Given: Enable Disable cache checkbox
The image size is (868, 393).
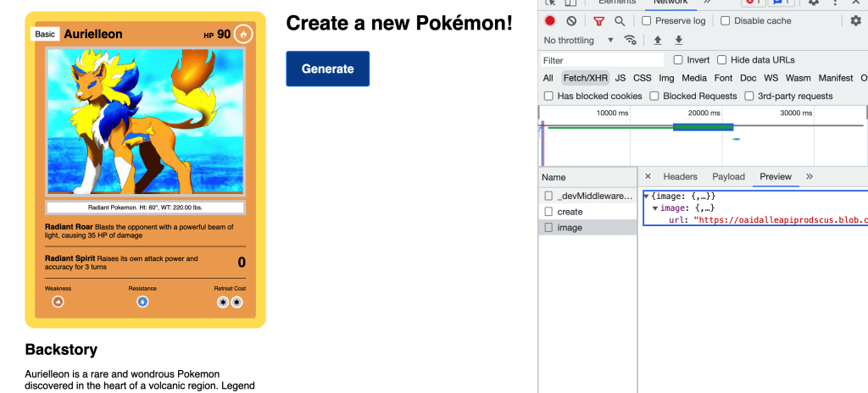Looking at the screenshot, I should (726, 21).
